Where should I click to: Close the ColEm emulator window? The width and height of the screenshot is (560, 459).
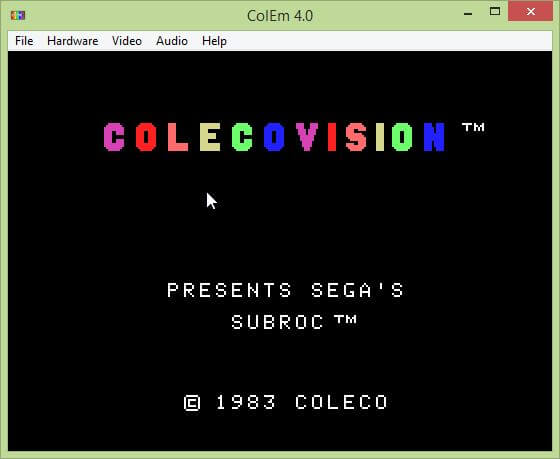(530, 12)
